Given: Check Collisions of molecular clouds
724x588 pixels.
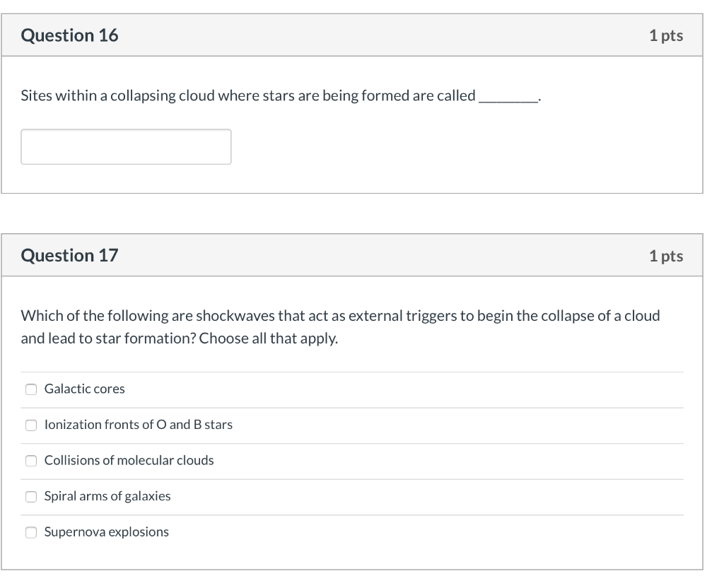Looking at the screenshot, I should coord(31,460).
